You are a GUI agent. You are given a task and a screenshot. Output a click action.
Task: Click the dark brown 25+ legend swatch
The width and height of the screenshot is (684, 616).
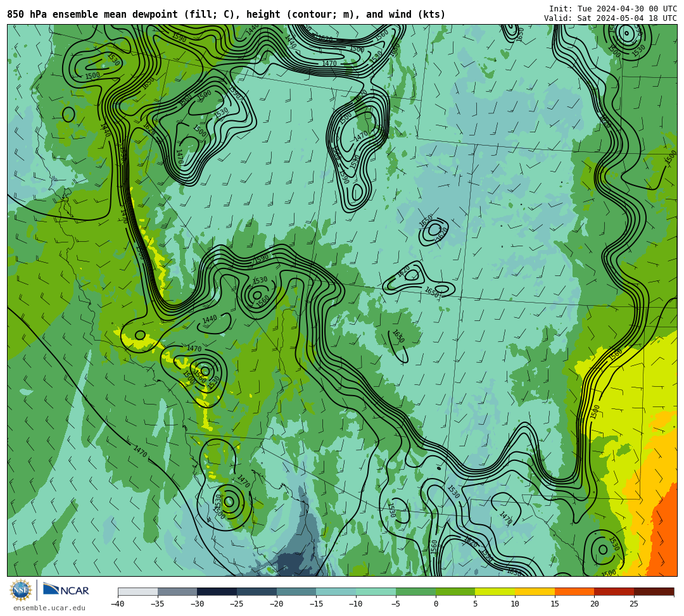tap(654, 591)
